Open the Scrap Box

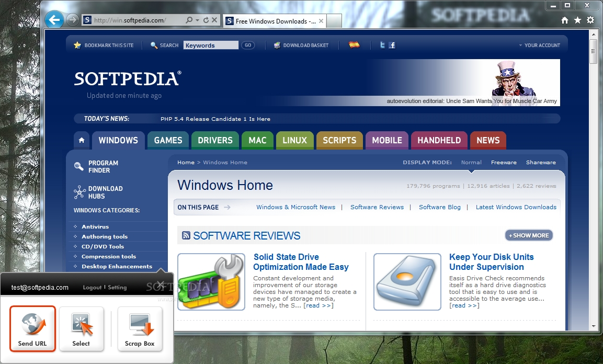140,328
